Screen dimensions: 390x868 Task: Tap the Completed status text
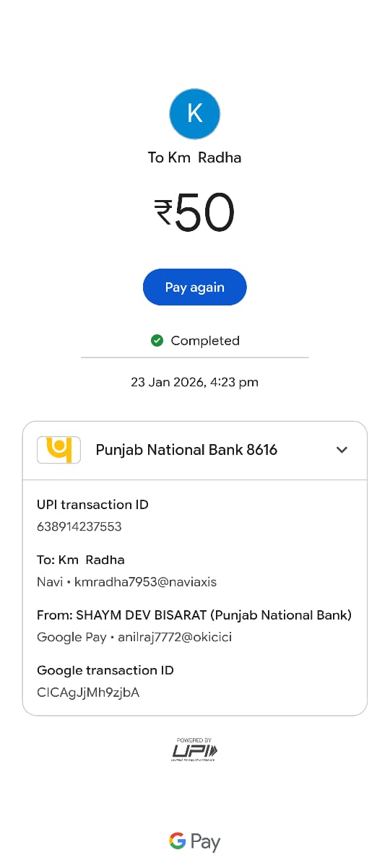point(205,340)
